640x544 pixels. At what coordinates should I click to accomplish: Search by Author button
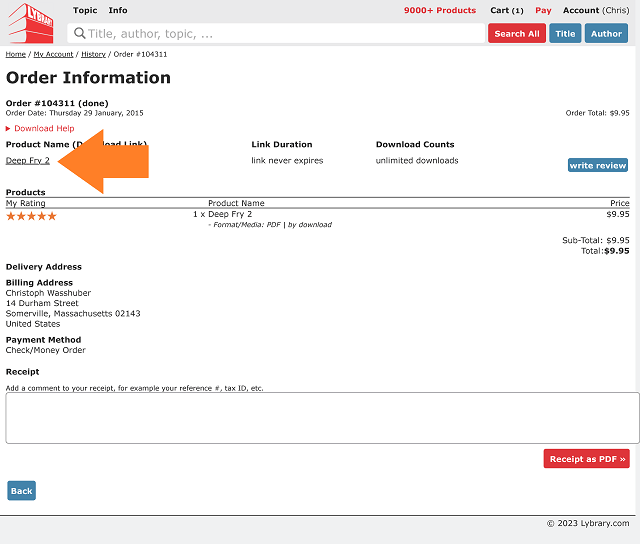point(606,34)
